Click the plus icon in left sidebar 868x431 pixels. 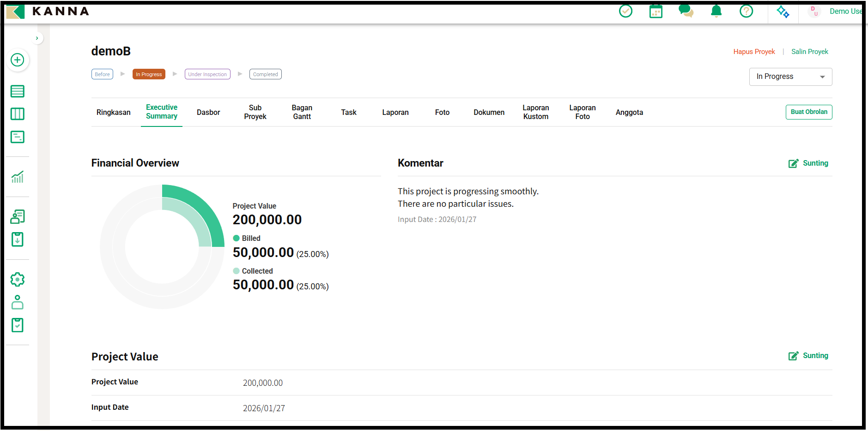[18, 60]
